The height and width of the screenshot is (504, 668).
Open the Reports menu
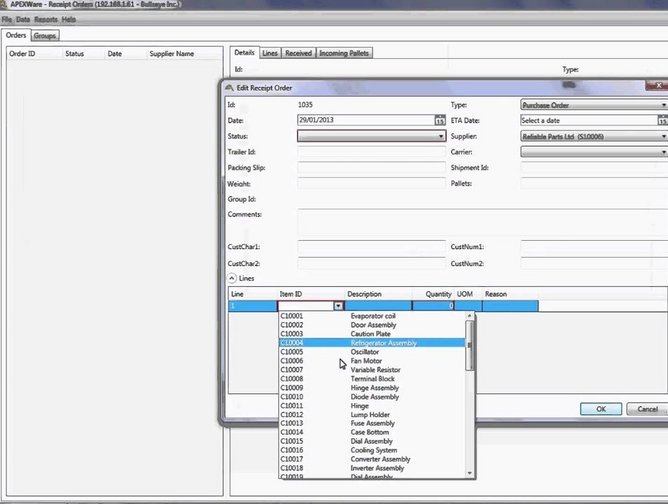(46, 20)
